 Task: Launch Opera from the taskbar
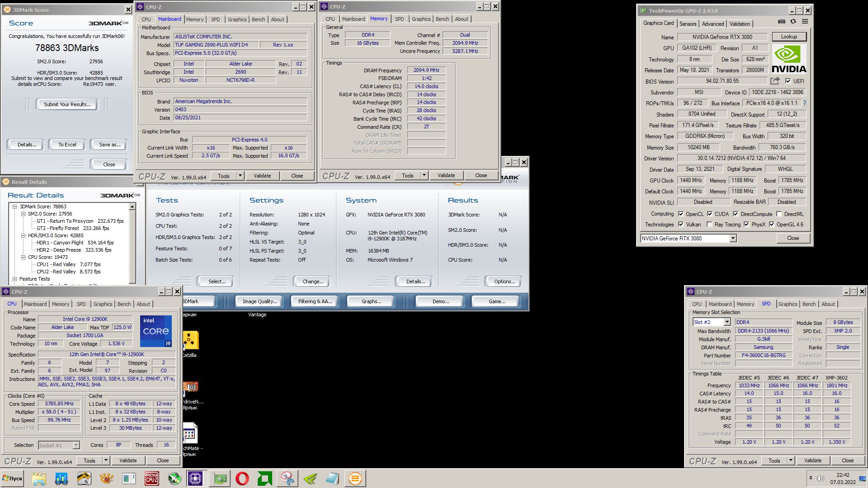tap(242, 479)
